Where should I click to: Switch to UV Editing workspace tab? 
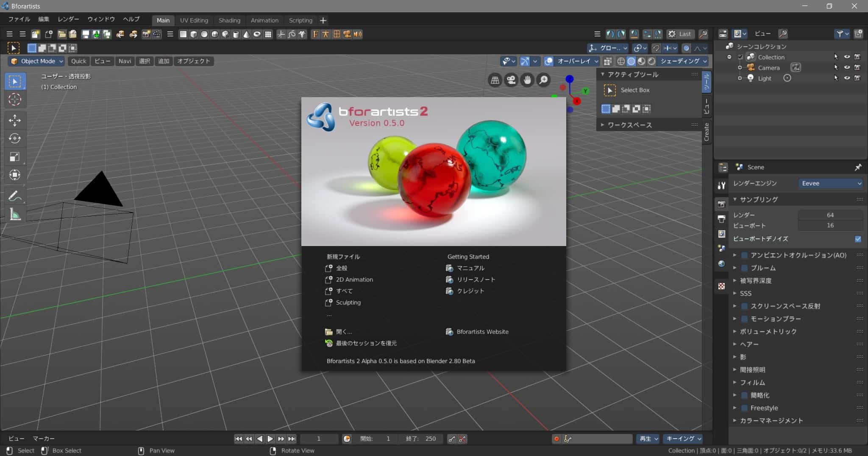pyautogui.click(x=194, y=20)
